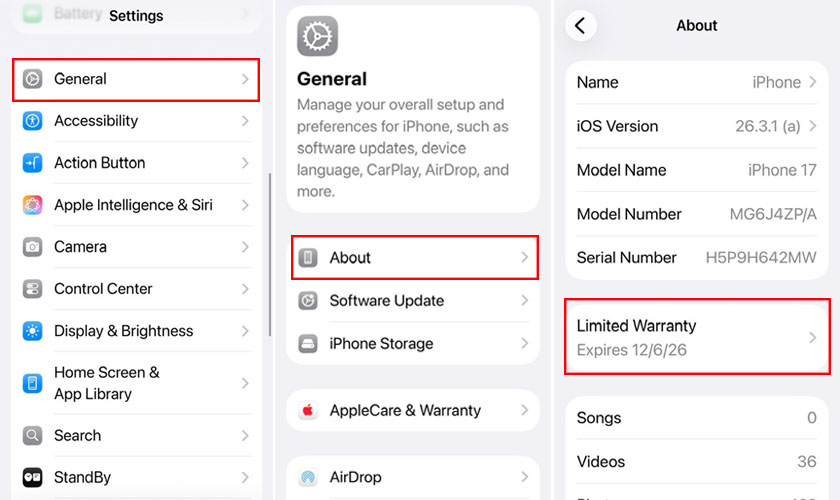Click chevron on the Limited Warranty row

pyautogui.click(x=813, y=338)
